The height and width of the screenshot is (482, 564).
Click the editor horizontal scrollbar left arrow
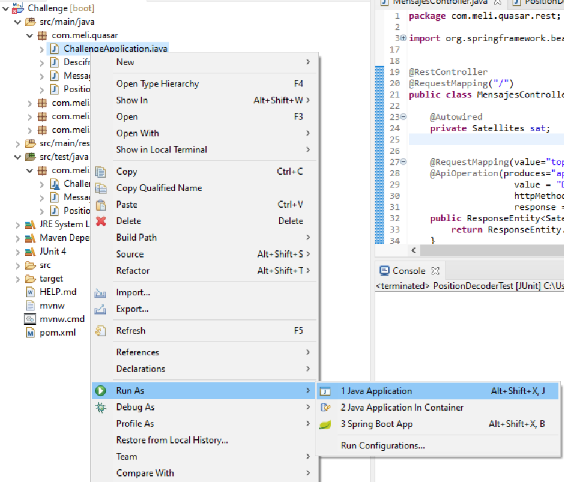(x=414, y=250)
